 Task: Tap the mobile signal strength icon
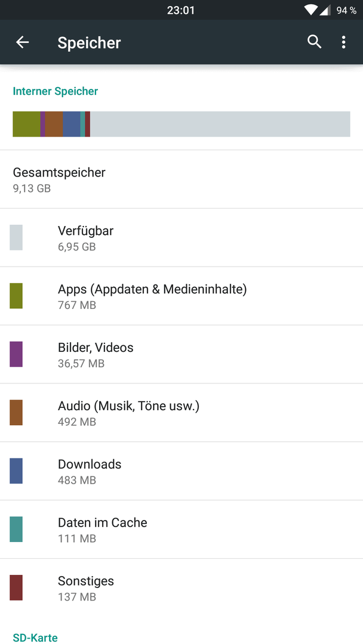tap(325, 10)
